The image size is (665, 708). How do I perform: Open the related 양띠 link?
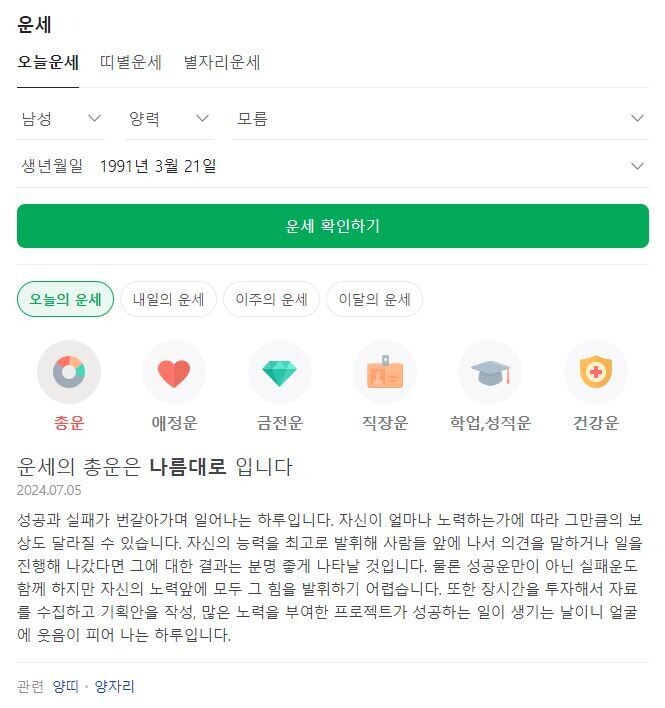point(65,686)
